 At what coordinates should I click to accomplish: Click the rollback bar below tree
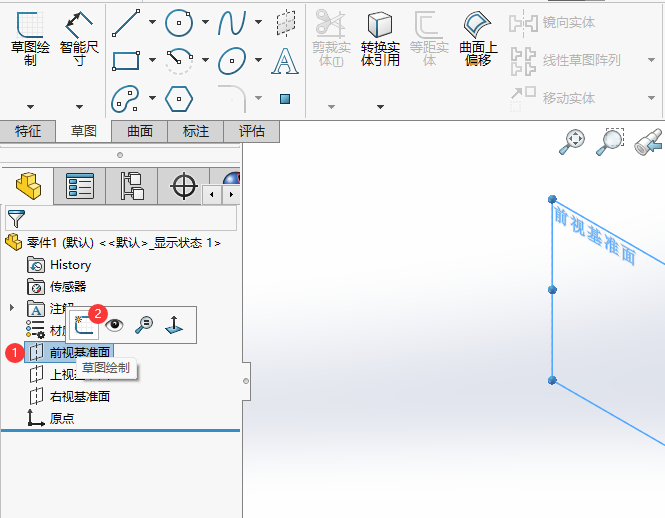(120, 431)
